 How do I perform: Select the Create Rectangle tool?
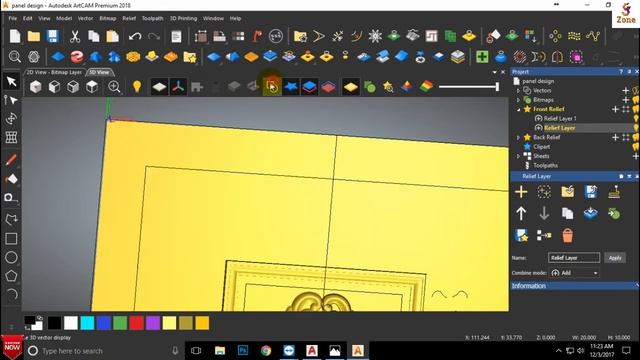(x=11, y=238)
